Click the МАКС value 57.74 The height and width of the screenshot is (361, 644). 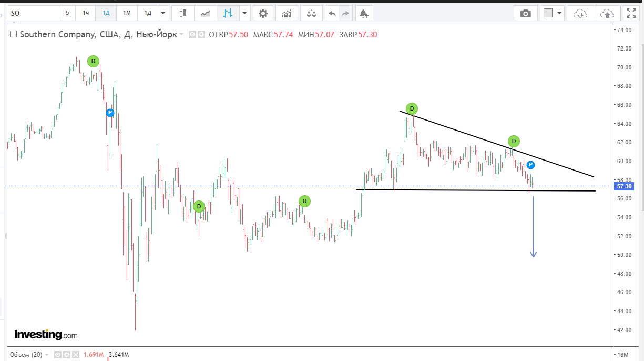[x=283, y=35]
